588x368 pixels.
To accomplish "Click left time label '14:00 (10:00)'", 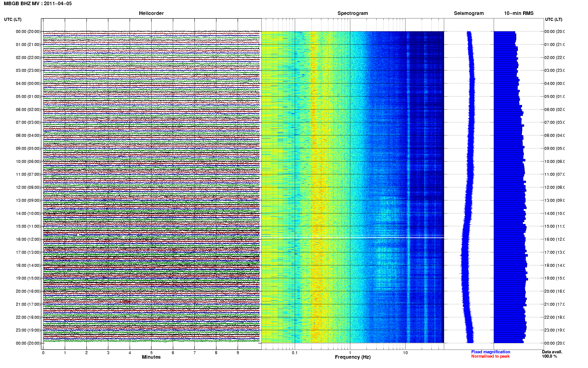I will [x=28, y=213].
